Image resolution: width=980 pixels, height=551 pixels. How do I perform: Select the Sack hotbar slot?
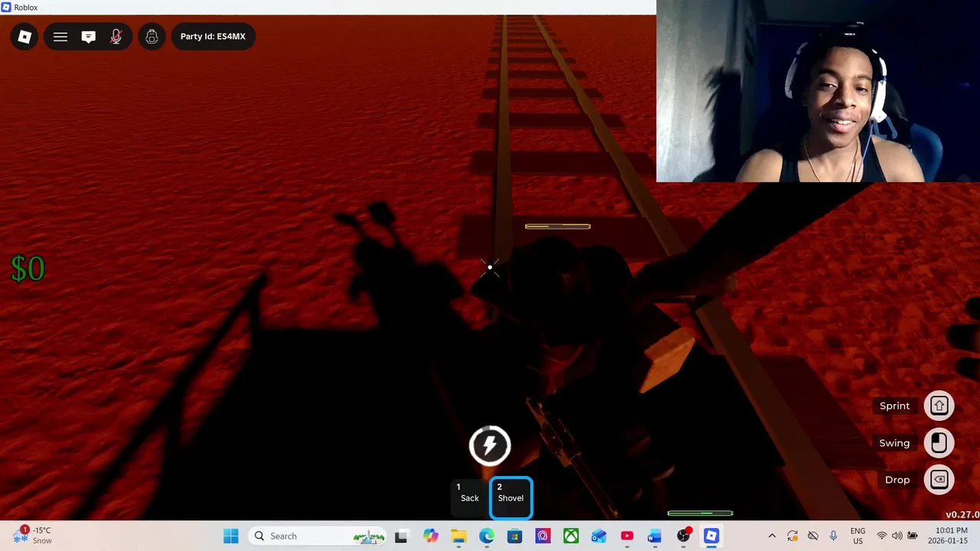pos(469,497)
